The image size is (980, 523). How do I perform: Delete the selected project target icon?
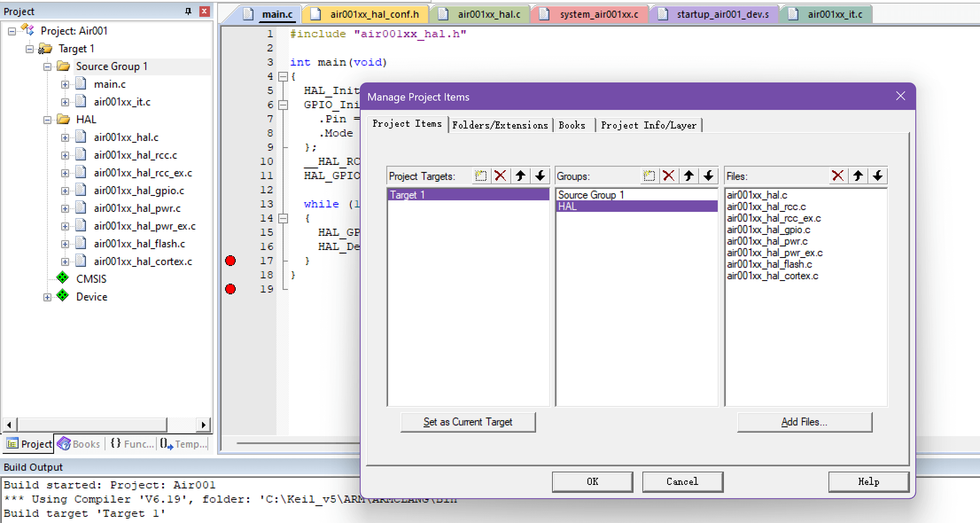click(x=500, y=176)
